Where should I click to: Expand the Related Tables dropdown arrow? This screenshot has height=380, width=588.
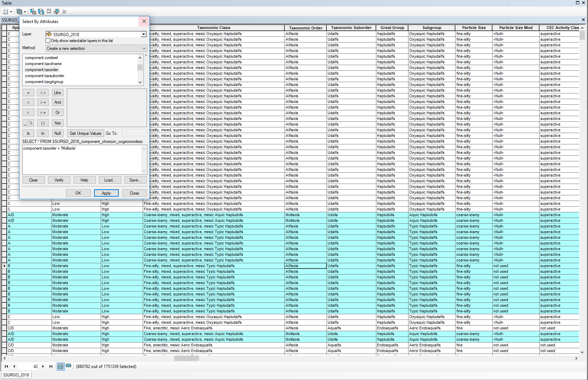(x=25, y=12)
